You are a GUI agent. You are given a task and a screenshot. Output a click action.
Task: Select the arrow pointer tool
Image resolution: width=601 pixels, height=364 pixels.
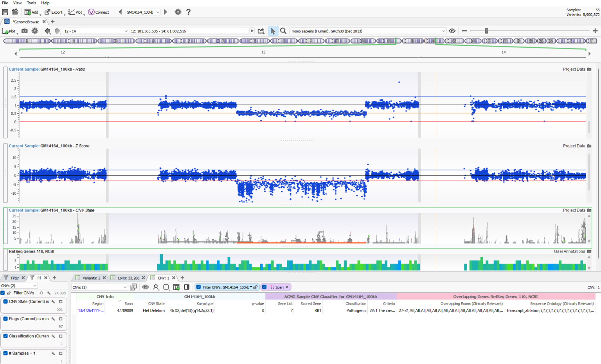coord(273,30)
